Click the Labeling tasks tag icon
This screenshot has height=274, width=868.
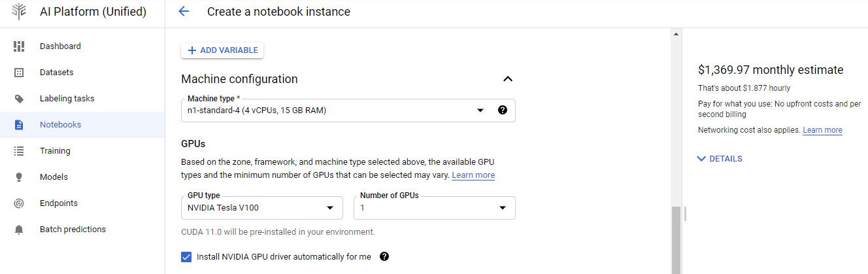19,99
